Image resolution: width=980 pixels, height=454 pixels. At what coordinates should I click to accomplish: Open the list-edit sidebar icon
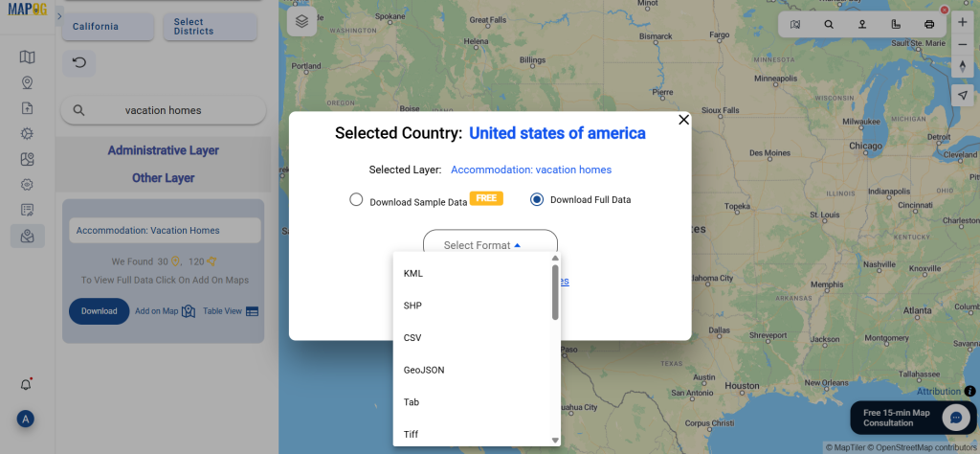[x=27, y=210]
